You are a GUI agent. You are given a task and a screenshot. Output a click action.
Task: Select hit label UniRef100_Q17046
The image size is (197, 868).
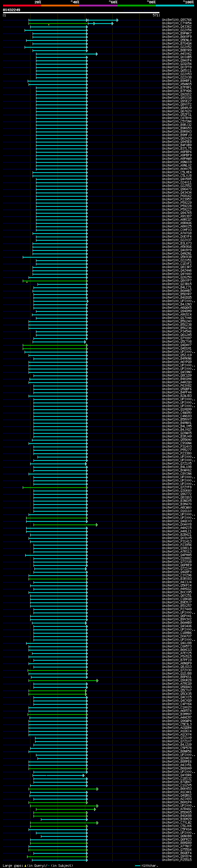click(x=177, y=318)
